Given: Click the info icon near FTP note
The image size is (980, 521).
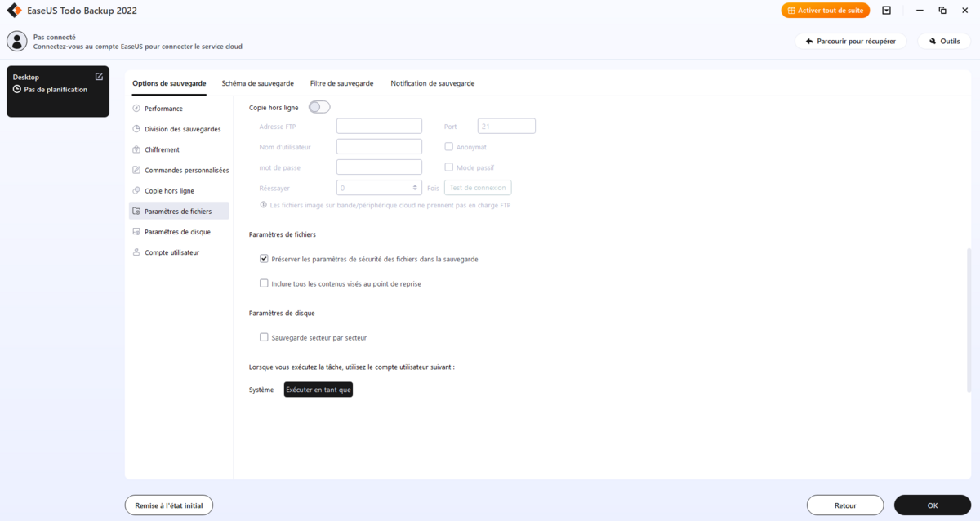Looking at the screenshot, I should (263, 205).
